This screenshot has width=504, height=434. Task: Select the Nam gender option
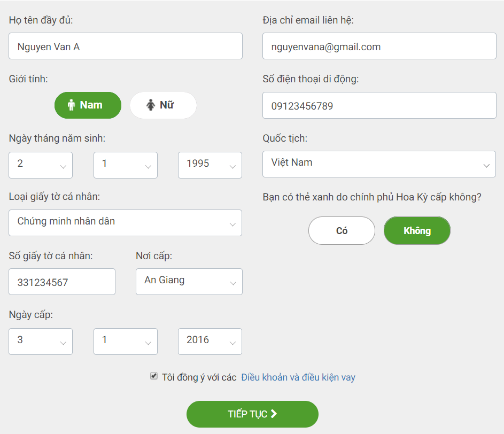(x=88, y=105)
